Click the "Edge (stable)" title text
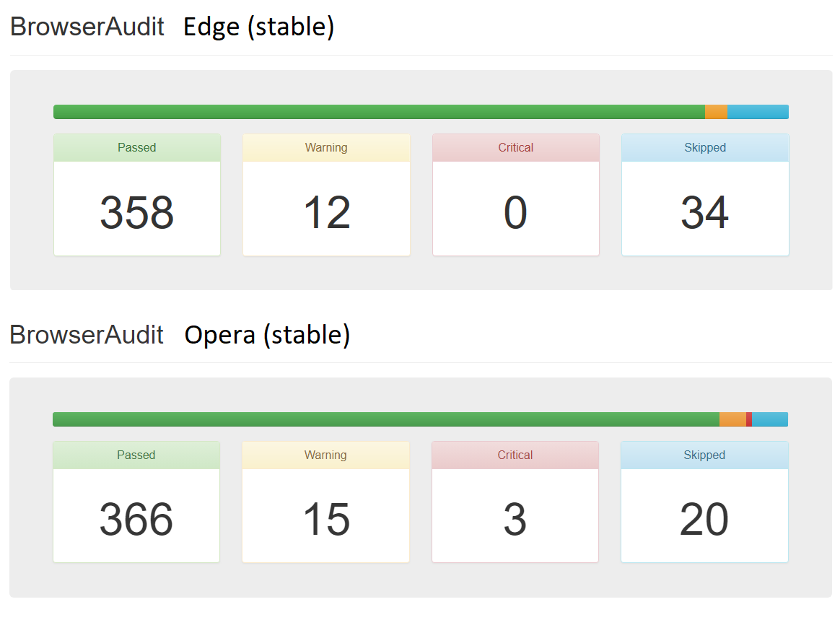 coord(258,27)
